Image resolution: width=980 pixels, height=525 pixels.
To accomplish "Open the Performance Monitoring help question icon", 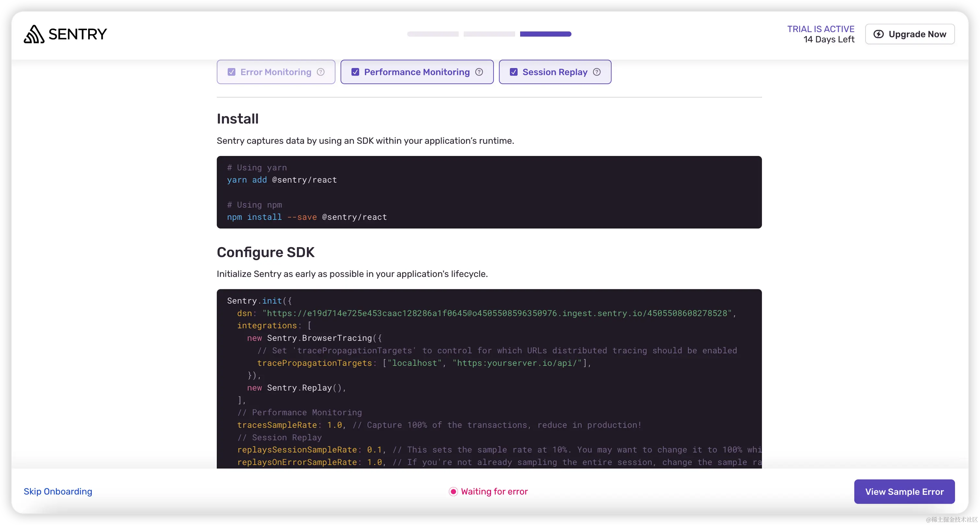I will pos(479,72).
